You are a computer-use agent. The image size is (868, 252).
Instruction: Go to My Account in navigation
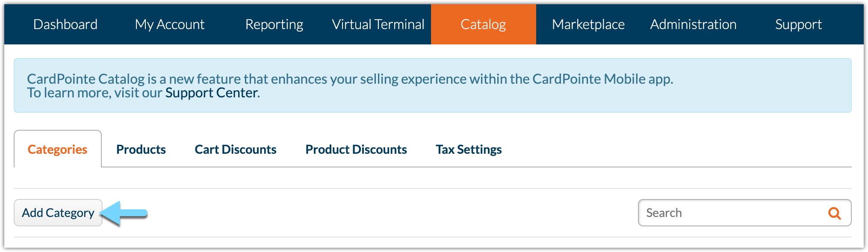coord(170,24)
